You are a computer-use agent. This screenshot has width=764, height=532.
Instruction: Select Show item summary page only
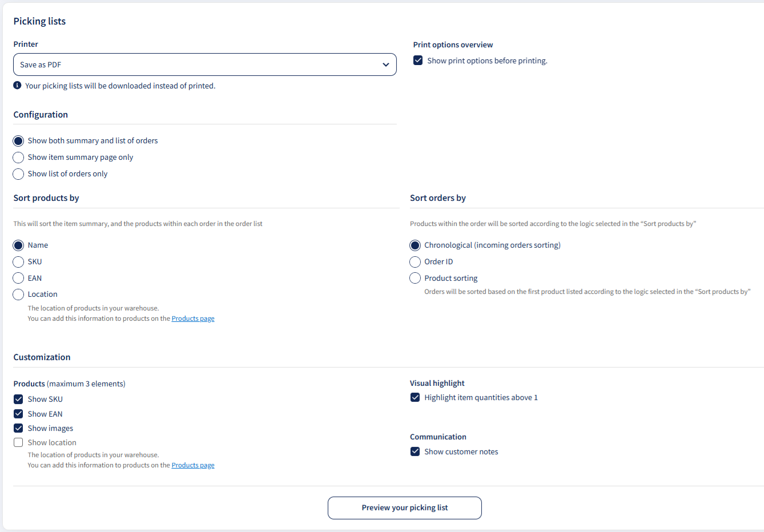(x=18, y=158)
